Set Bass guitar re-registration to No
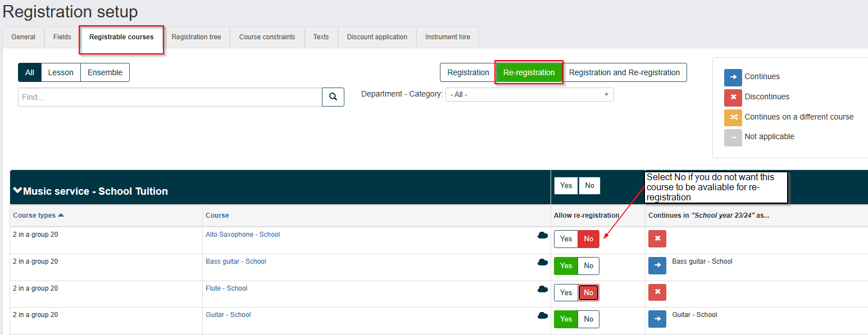This screenshot has width=868, height=335. (x=589, y=266)
